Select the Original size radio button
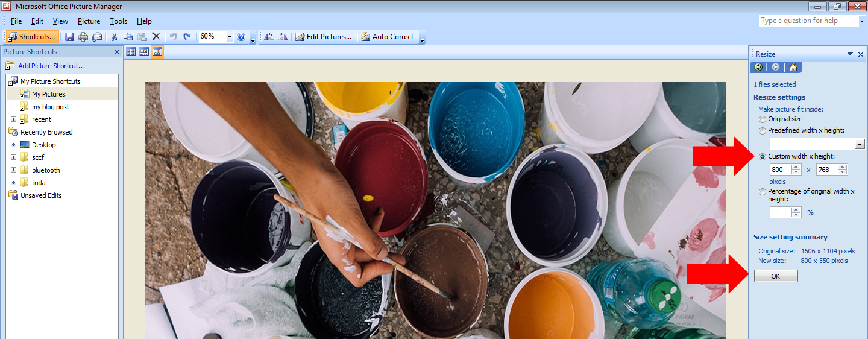The image size is (868, 339). pyautogui.click(x=763, y=119)
